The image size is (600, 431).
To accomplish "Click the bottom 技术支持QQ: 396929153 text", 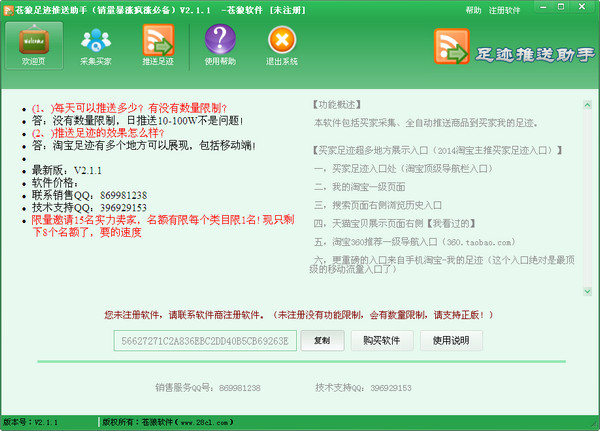I will (x=363, y=388).
